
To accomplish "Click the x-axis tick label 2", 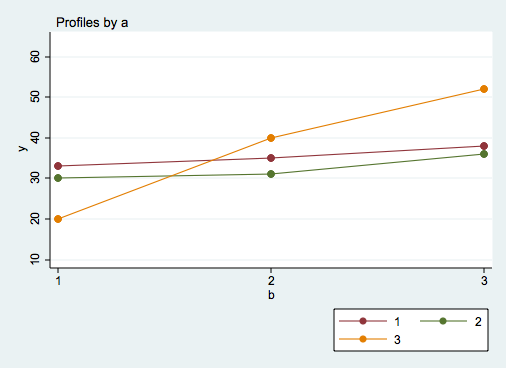I will 271,281.
